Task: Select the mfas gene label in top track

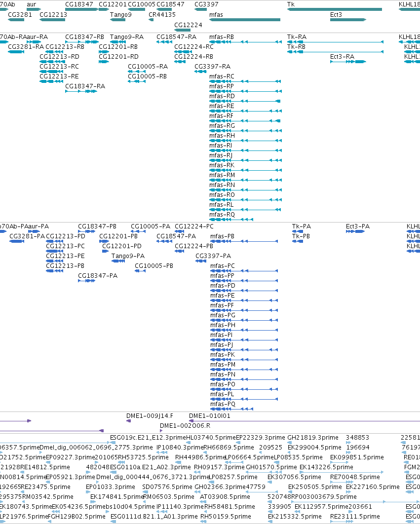Action: point(216,15)
